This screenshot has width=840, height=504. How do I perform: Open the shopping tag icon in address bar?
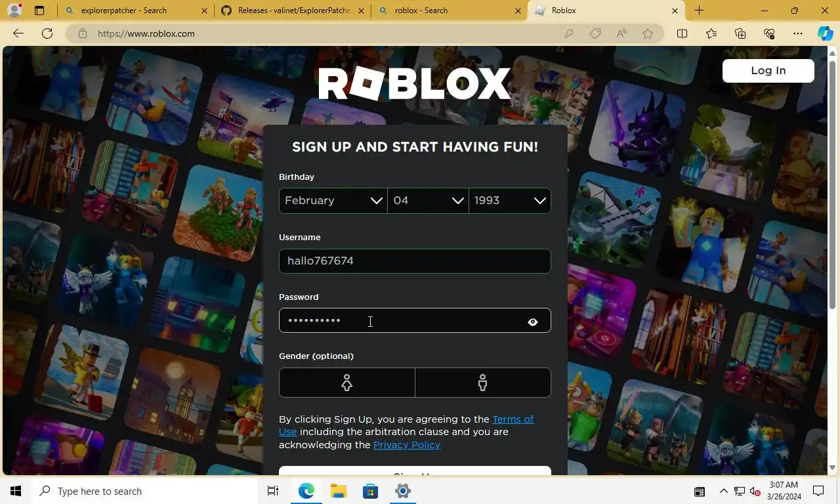pos(595,33)
